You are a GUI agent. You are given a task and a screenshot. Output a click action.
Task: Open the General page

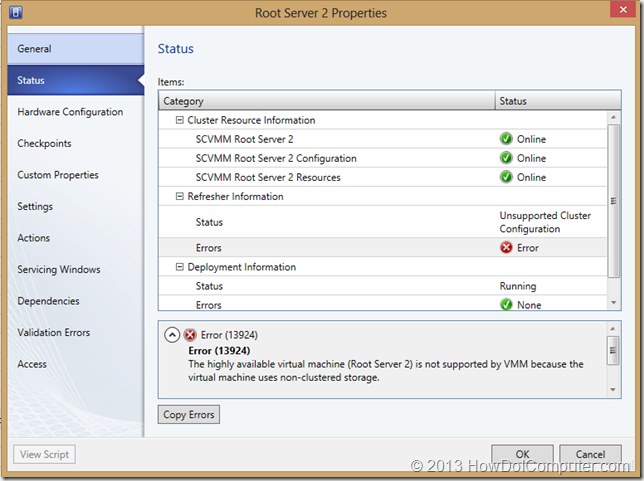point(76,49)
